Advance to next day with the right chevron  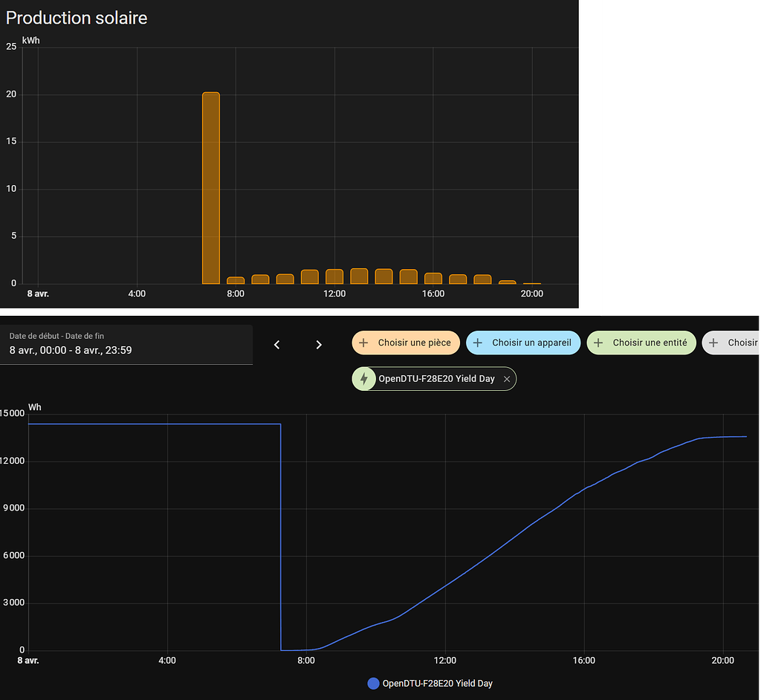point(319,344)
